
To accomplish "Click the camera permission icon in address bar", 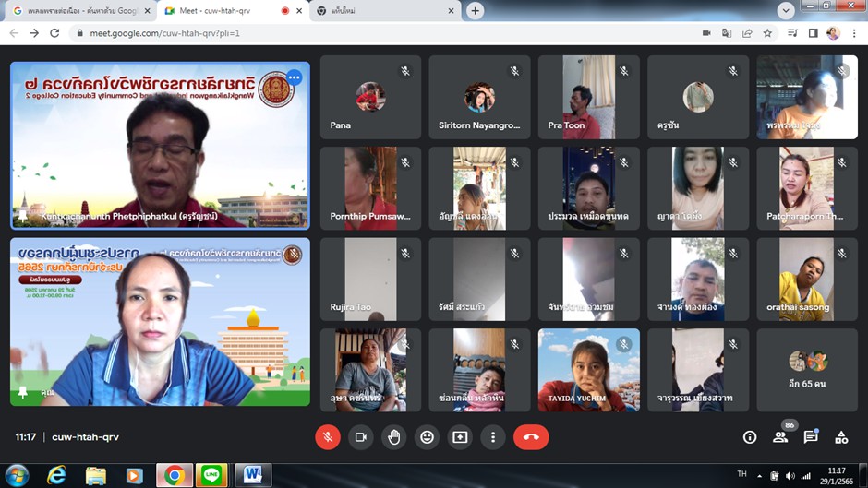I will click(706, 33).
